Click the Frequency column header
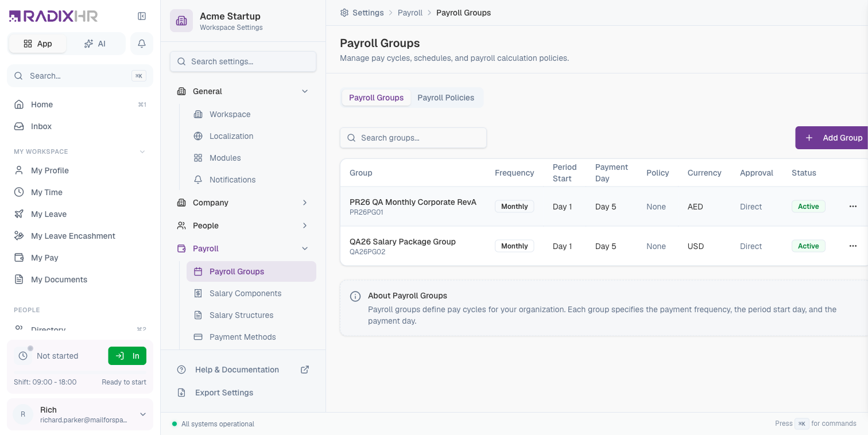 (514, 173)
